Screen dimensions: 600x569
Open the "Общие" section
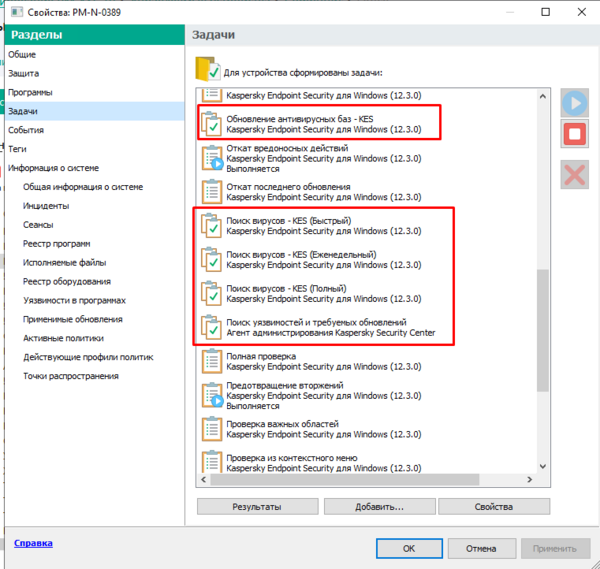click(x=22, y=54)
